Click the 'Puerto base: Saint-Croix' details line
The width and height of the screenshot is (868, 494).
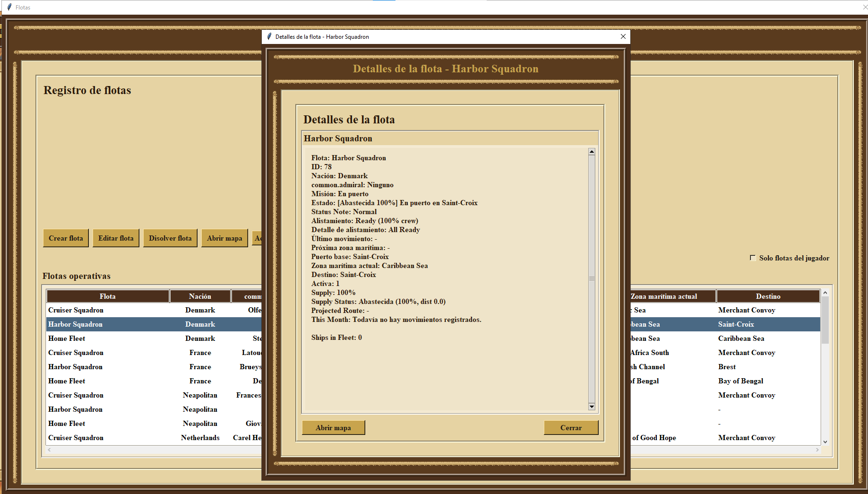(350, 257)
